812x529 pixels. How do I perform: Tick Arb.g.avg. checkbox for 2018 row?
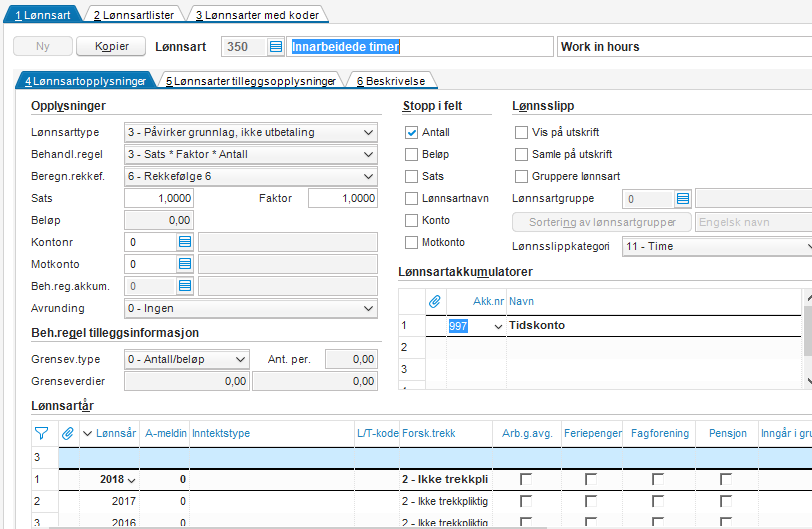(x=526, y=479)
